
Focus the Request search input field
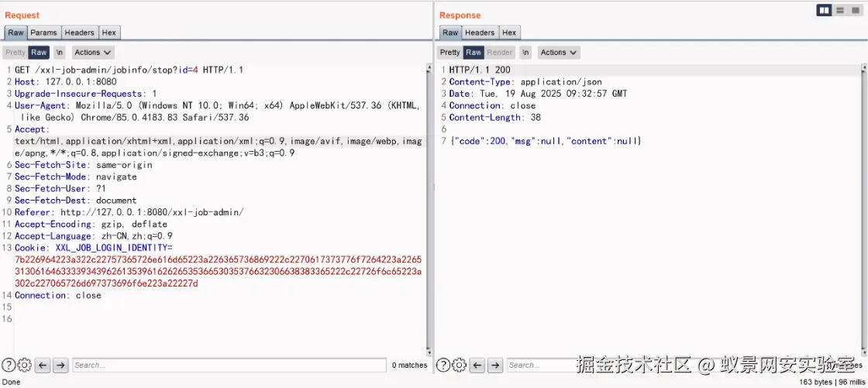click(x=229, y=366)
